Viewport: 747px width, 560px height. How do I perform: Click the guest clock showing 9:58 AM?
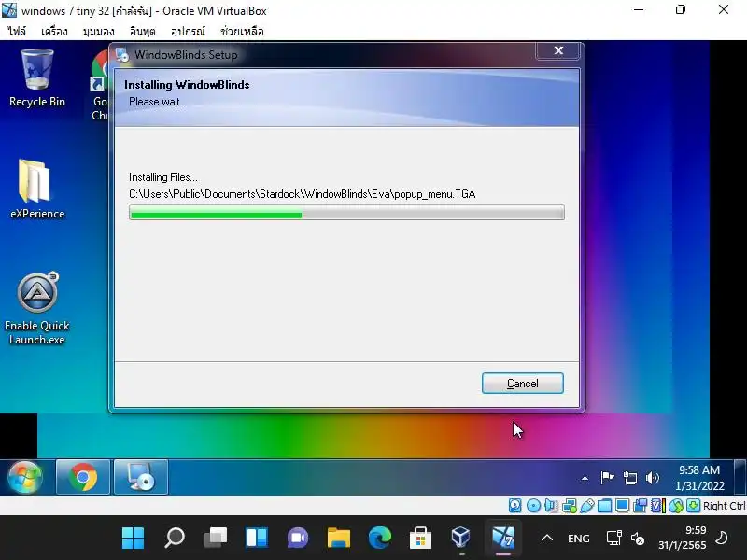point(699,478)
